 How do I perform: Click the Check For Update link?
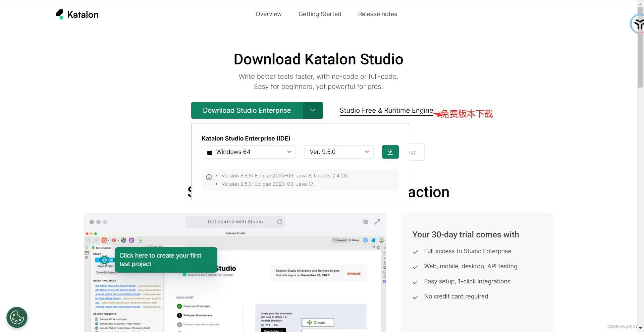tap(221, 275)
